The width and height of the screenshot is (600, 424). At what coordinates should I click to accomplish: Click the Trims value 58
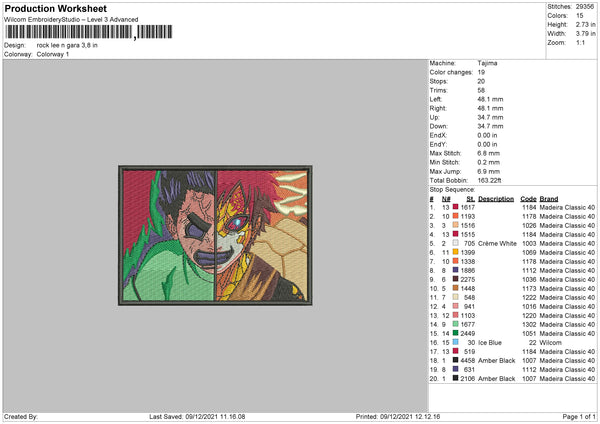[481, 90]
